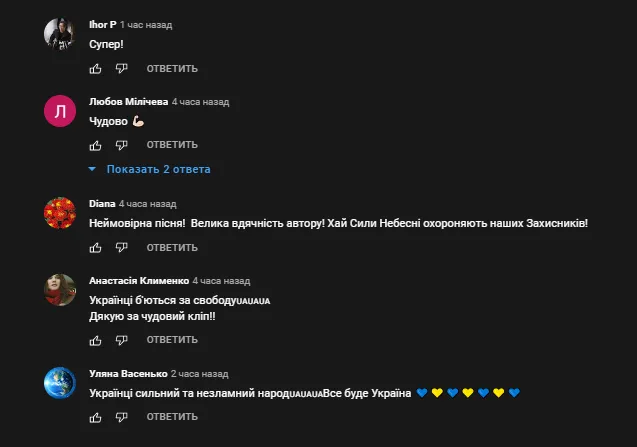The width and height of the screenshot is (637, 447).
Task: Reply to Ihor P's comment
Action: 172,69
